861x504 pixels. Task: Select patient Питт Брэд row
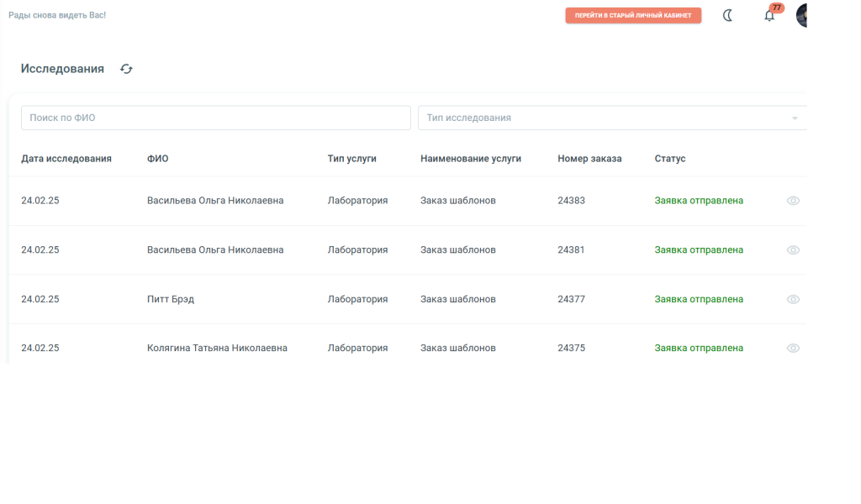pos(171,299)
